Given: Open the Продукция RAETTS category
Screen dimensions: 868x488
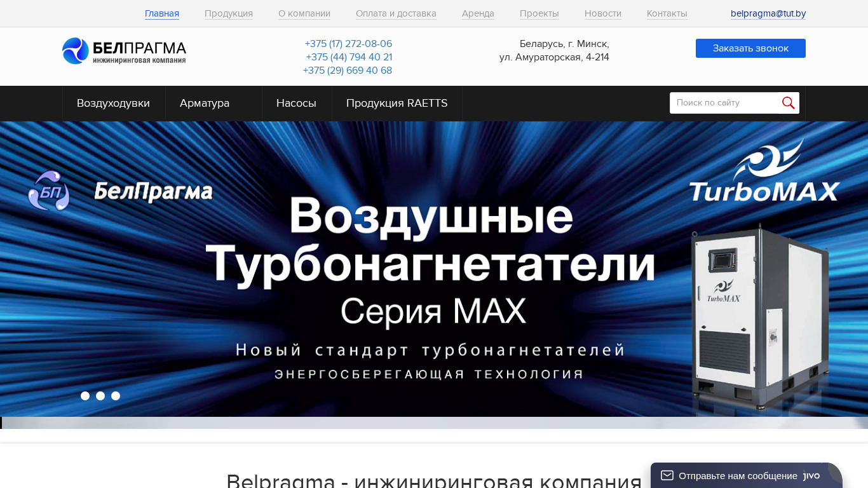Looking at the screenshot, I should click(397, 104).
